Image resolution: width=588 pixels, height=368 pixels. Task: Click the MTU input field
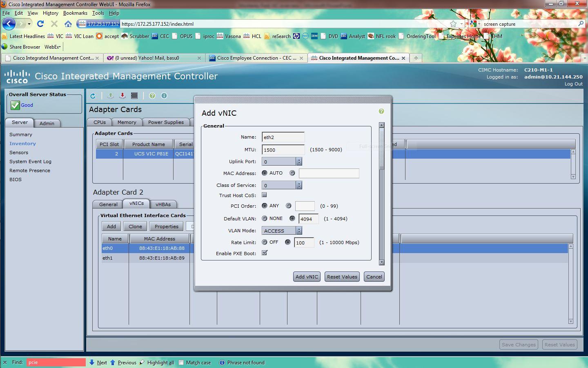click(x=283, y=150)
